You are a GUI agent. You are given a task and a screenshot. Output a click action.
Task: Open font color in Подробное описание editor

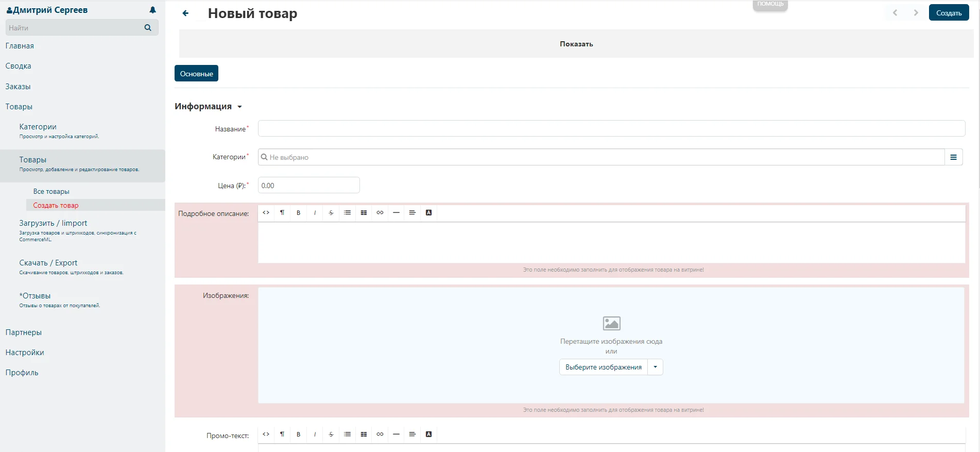[428, 213]
